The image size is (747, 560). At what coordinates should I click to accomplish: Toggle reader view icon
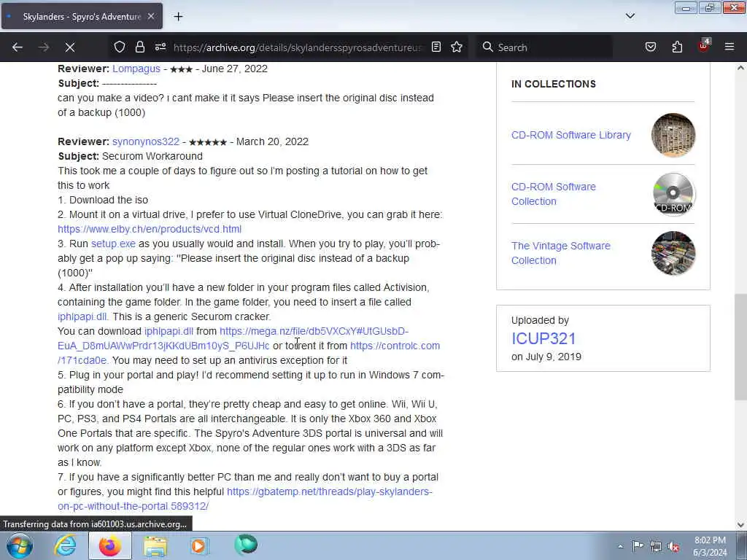pyautogui.click(x=436, y=47)
